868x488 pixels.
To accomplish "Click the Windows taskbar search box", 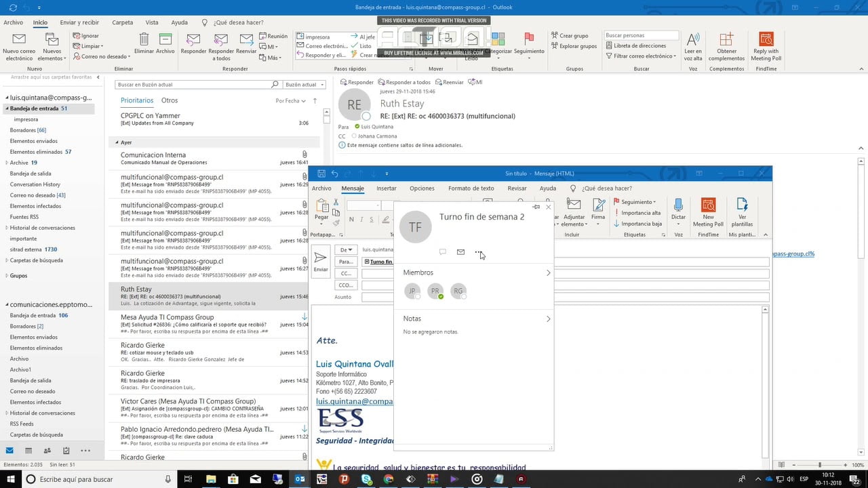I will [100, 479].
